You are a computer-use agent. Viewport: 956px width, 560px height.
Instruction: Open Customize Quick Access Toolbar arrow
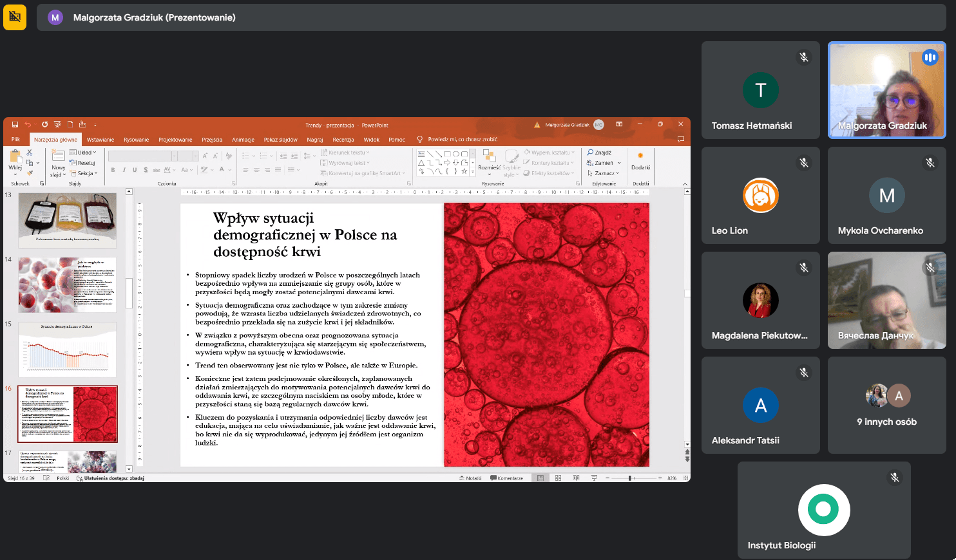95,125
